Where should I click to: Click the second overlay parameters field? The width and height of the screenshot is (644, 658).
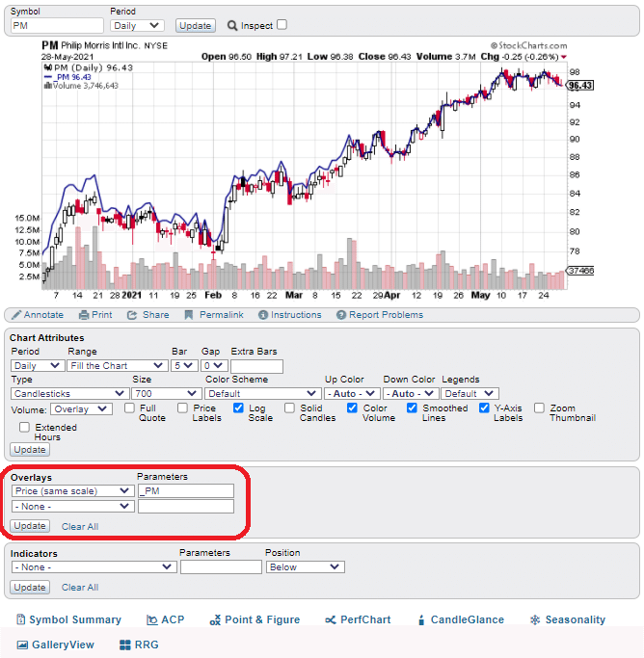click(x=186, y=507)
